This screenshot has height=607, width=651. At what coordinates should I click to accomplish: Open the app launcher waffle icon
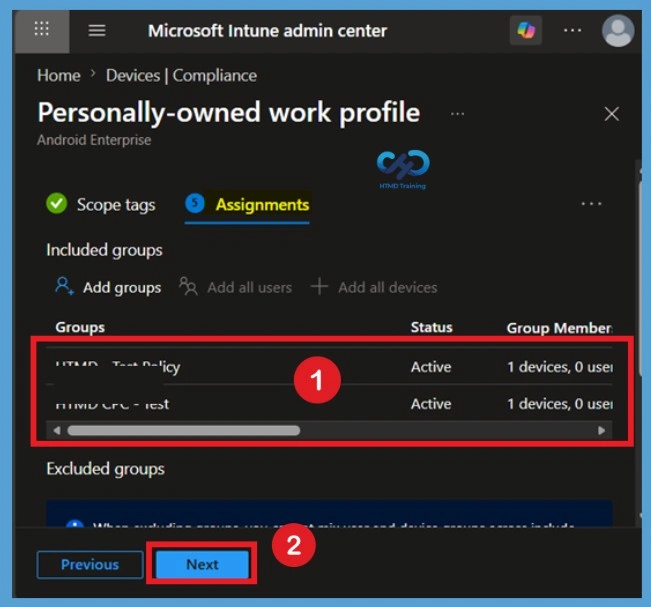coord(42,30)
